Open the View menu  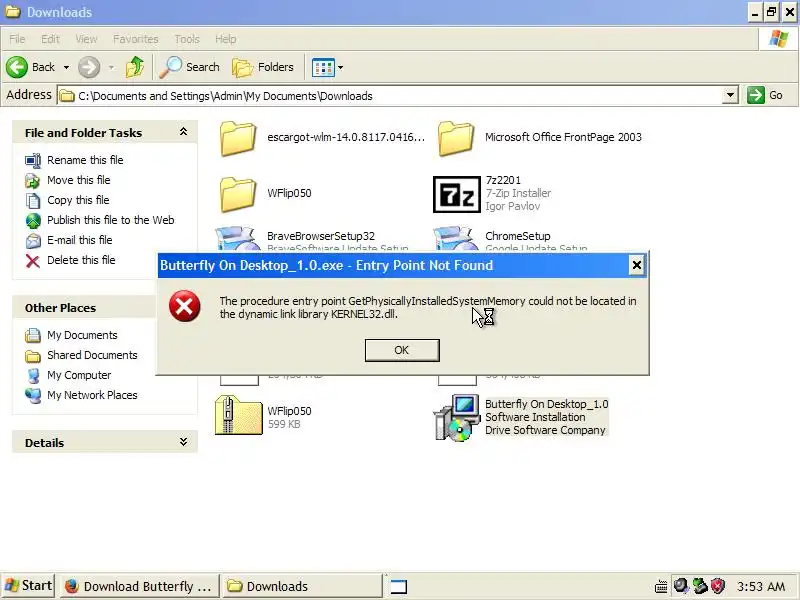(x=86, y=39)
